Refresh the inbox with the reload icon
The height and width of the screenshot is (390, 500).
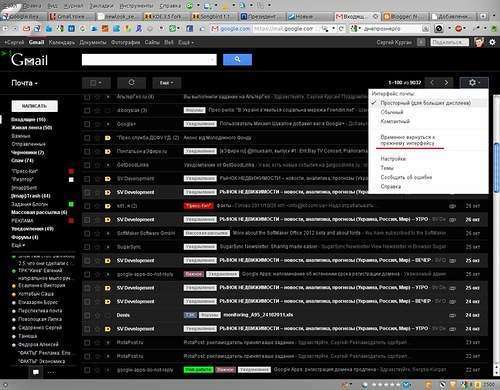131,83
